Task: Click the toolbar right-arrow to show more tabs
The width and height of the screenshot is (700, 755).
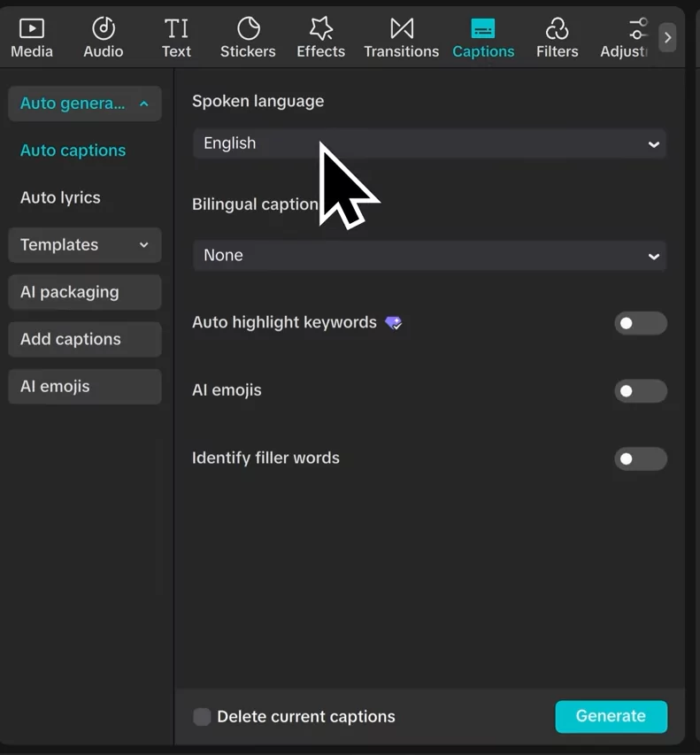Action: 667,37
